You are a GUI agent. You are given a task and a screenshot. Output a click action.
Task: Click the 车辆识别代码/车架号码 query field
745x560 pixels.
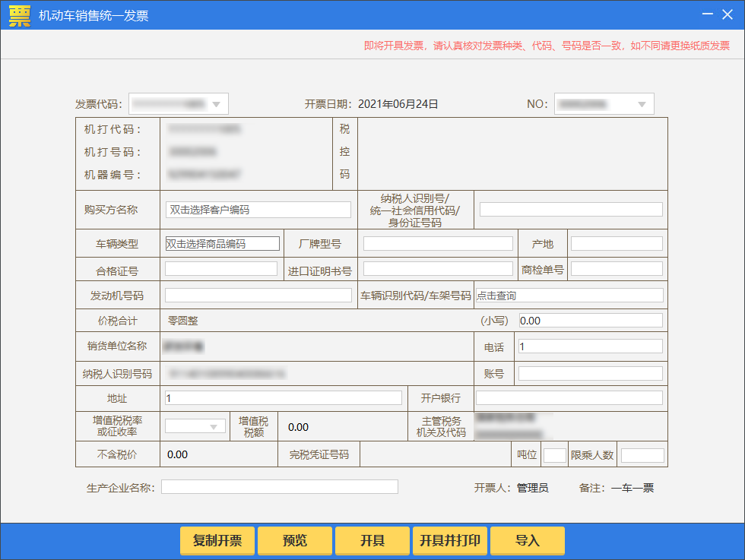(x=569, y=296)
